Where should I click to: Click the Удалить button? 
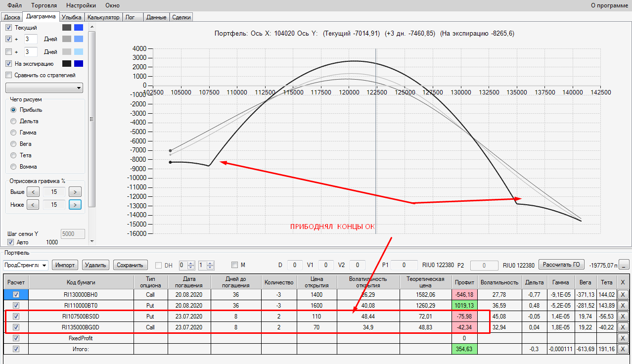click(96, 265)
